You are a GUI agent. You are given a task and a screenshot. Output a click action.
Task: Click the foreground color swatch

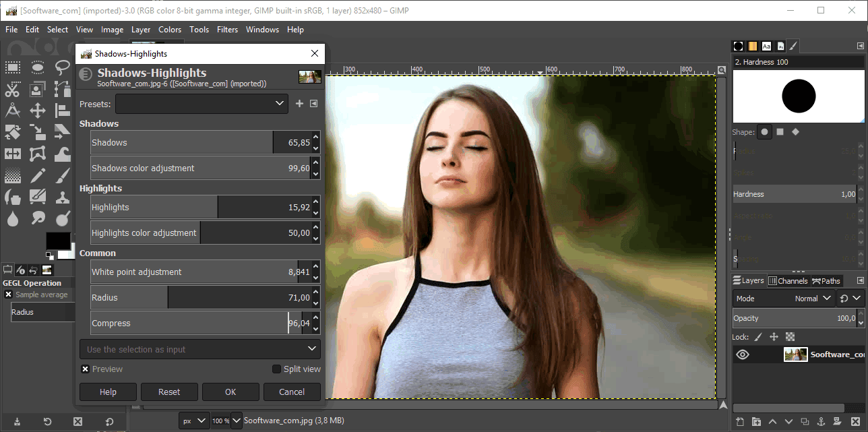(x=57, y=241)
